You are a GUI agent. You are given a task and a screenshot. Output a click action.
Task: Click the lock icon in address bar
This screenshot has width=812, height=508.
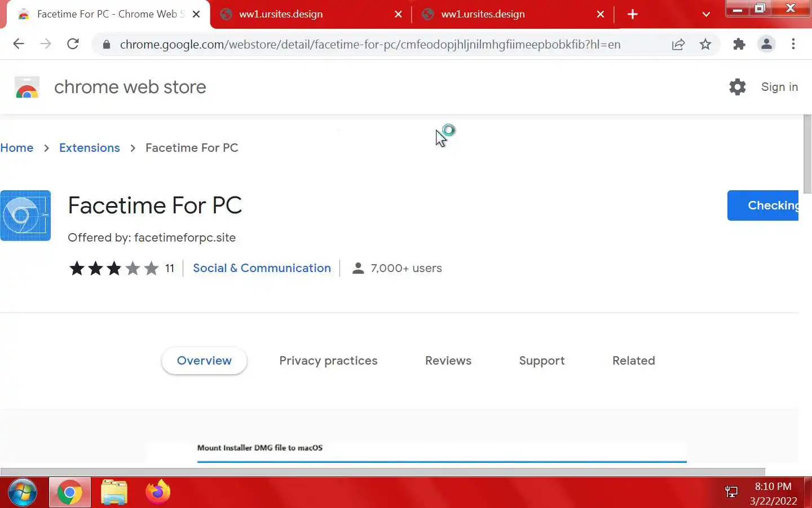click(x=106, y=45)
